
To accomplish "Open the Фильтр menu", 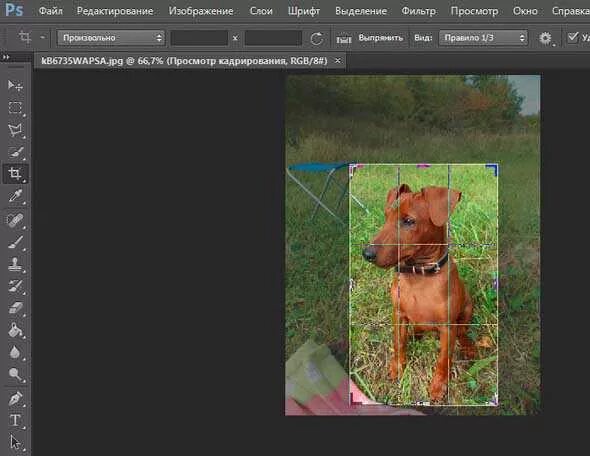I will 418,11.
